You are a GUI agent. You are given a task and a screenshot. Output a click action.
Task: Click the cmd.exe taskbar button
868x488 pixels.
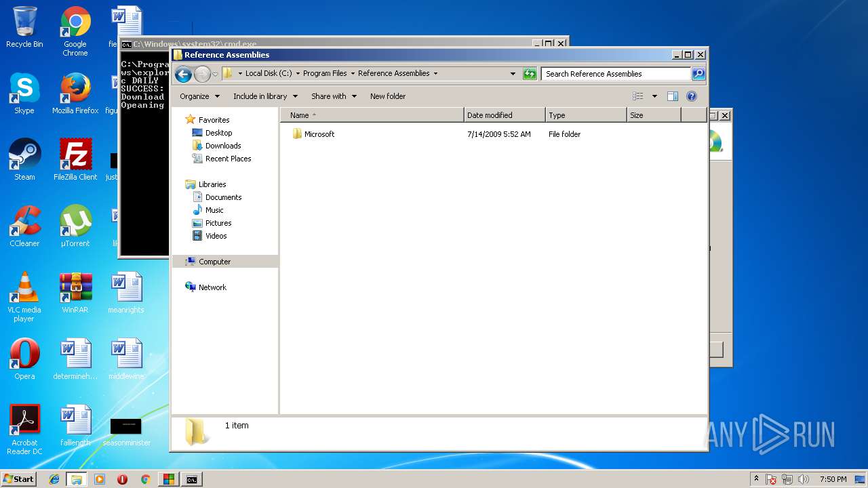pos(192,479)
